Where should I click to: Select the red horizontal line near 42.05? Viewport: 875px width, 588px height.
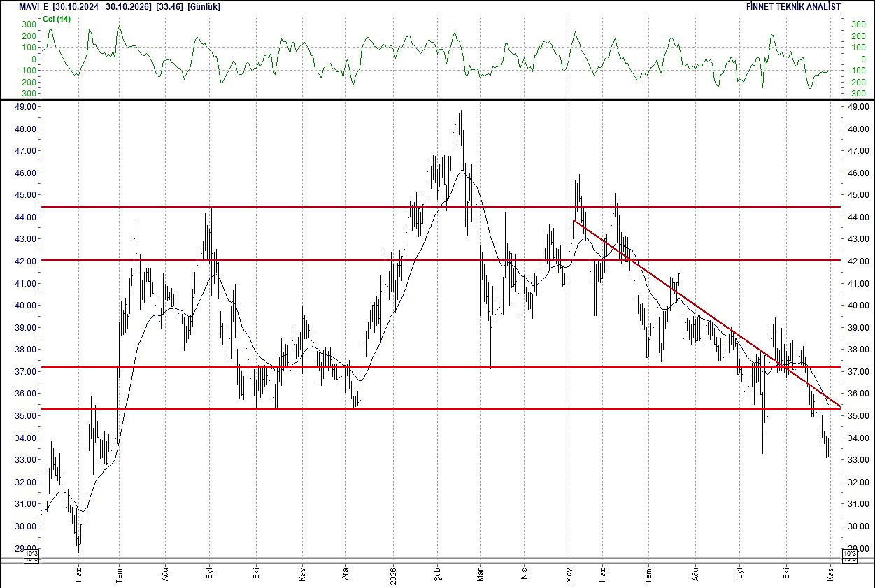tap(441, 260)
